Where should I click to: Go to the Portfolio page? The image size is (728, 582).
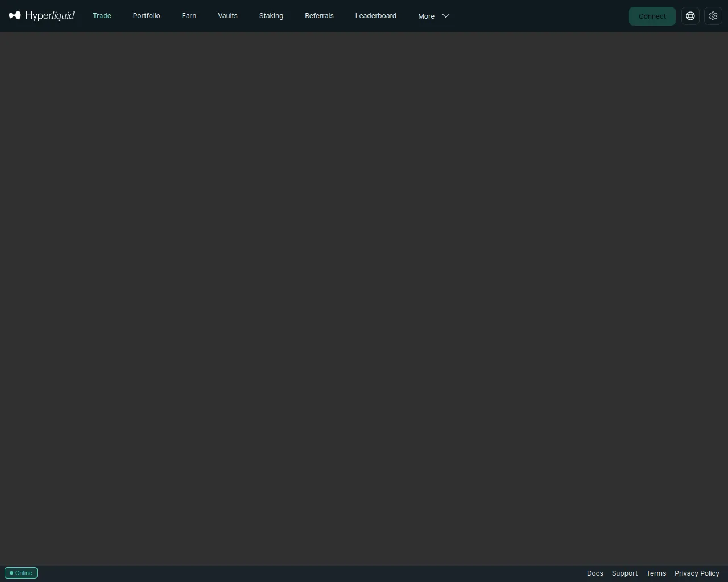point(146,16)
